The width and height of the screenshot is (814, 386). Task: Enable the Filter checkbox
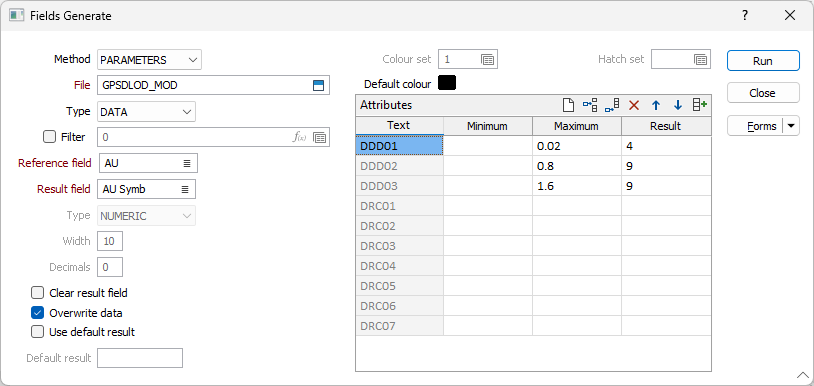tap(49, 137)
